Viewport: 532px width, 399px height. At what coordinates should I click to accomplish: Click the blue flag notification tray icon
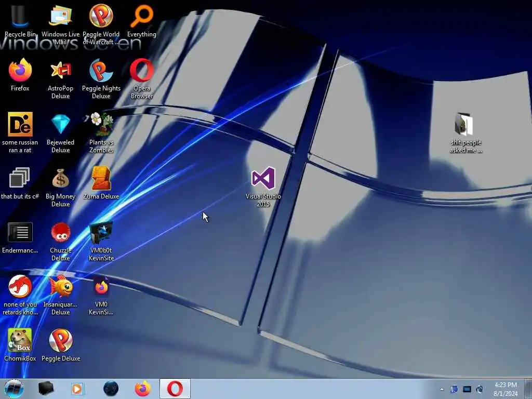click(454, 389)
